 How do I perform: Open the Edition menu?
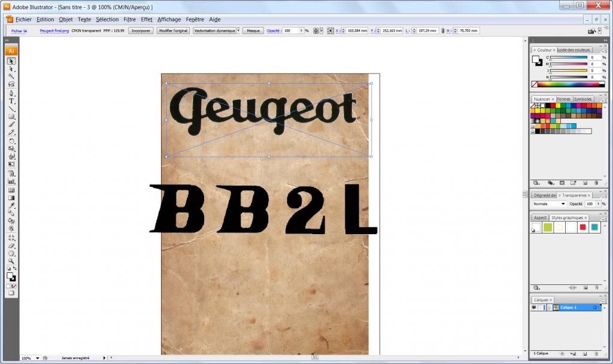[45, 20]
